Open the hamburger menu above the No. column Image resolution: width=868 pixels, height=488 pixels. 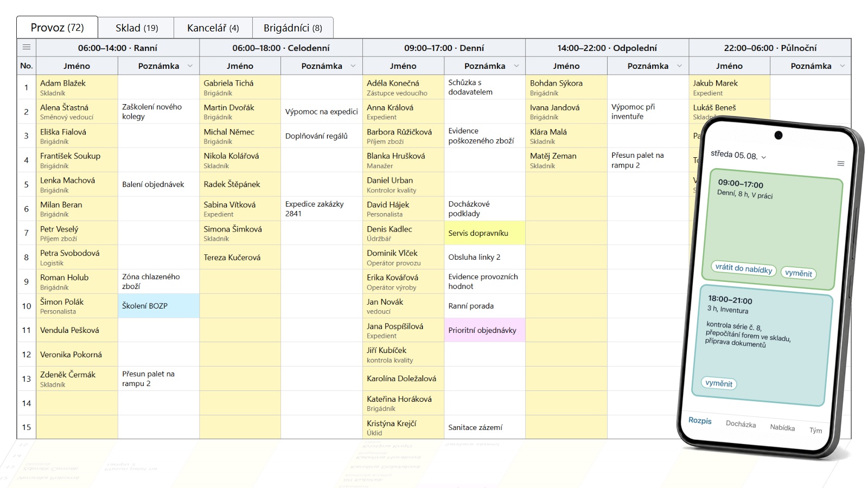(x=26, y=48)
